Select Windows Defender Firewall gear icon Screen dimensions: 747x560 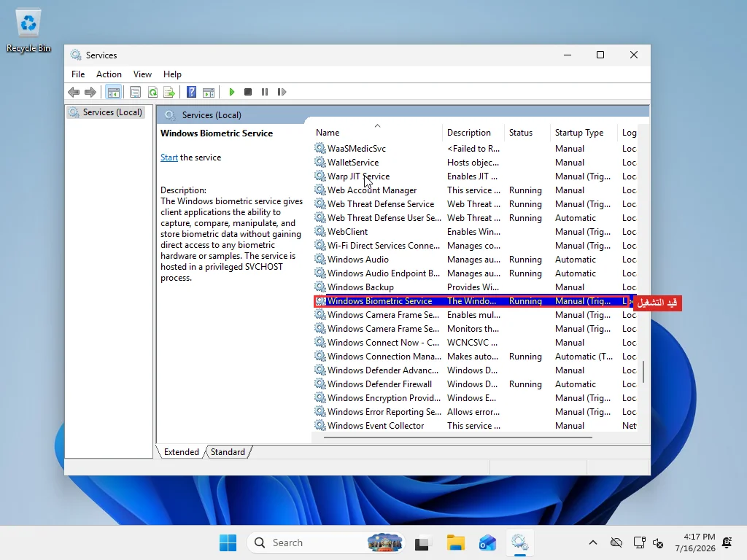click(320, 384)
